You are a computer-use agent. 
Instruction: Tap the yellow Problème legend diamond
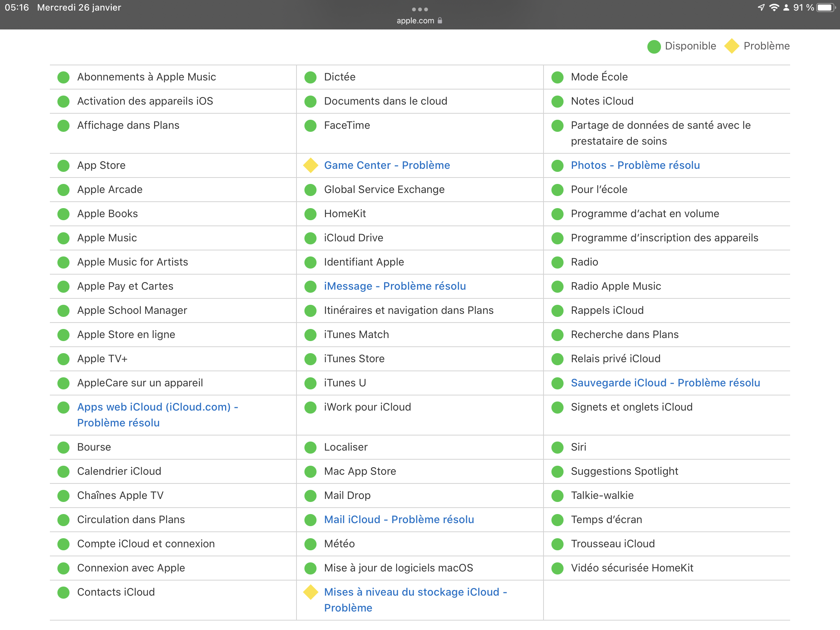pos(731,46)
